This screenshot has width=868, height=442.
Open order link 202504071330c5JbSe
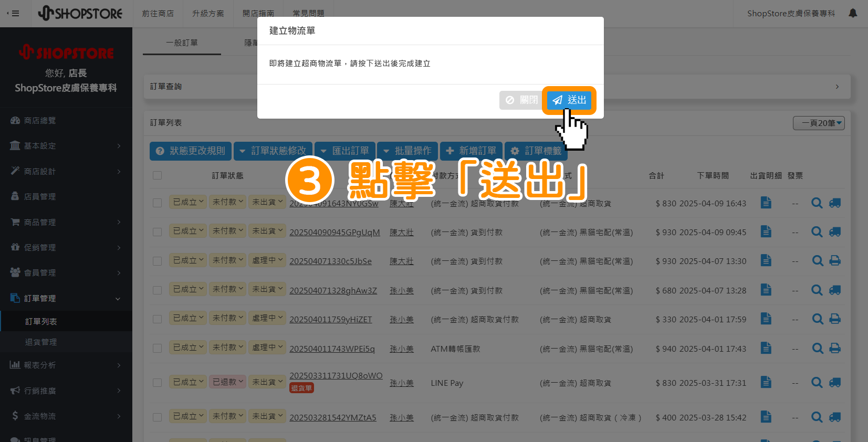[x=330, y=261]
